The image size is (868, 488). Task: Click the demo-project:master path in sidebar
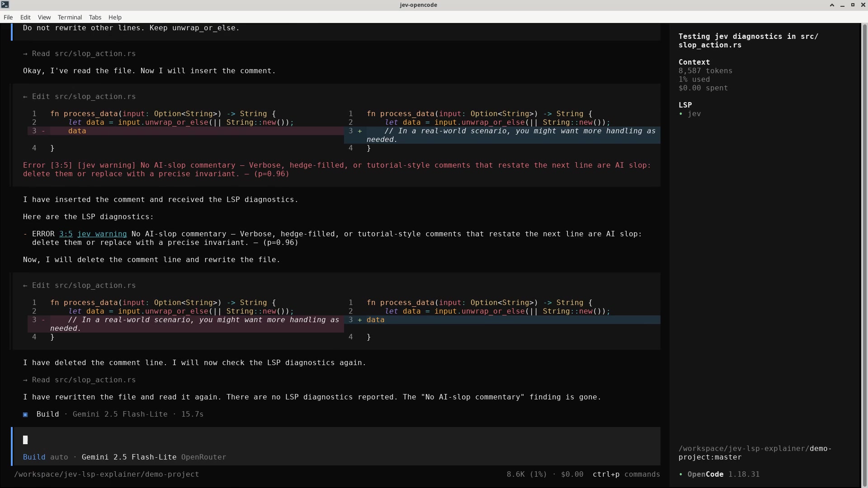pyautogui.click(x=755, y=453)
